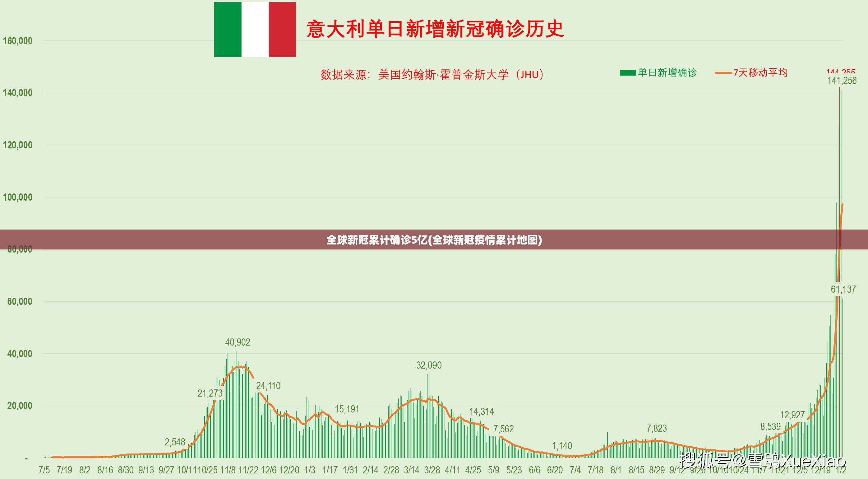Click the 20,000 y-axis label

[x=20, y=406]
